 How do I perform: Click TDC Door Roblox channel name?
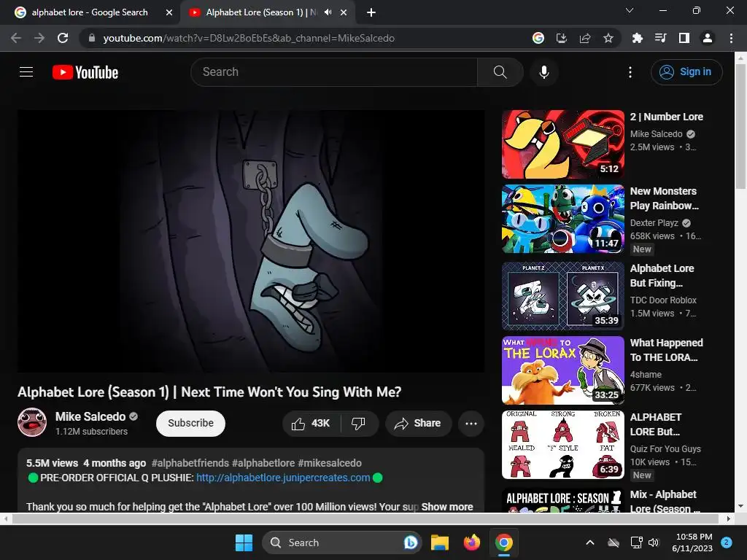point(663,300)
